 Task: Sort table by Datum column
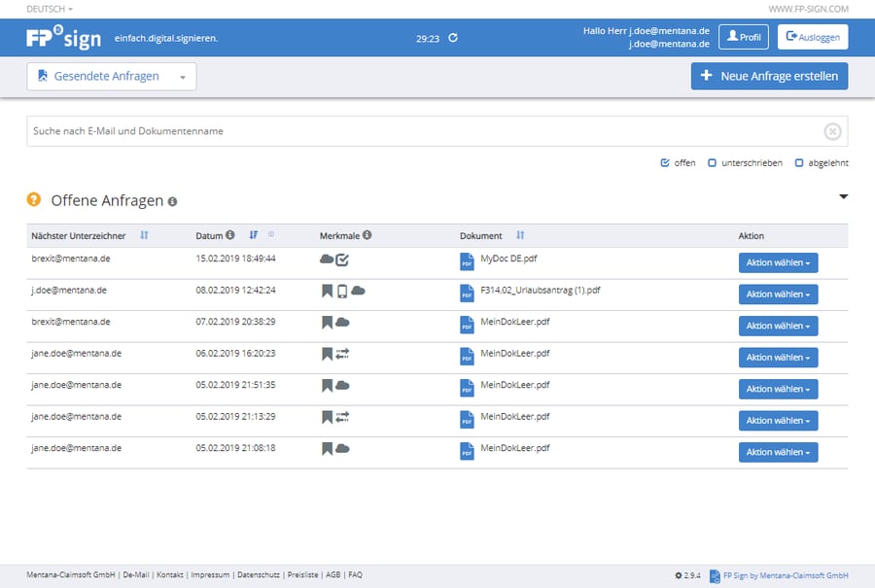[254, 235]
